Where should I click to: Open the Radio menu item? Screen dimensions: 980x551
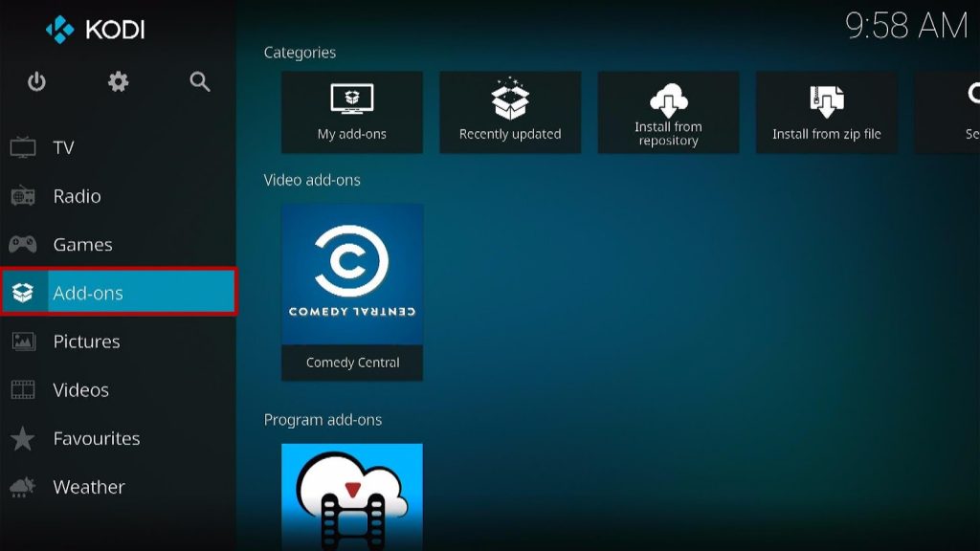(118, 195)
